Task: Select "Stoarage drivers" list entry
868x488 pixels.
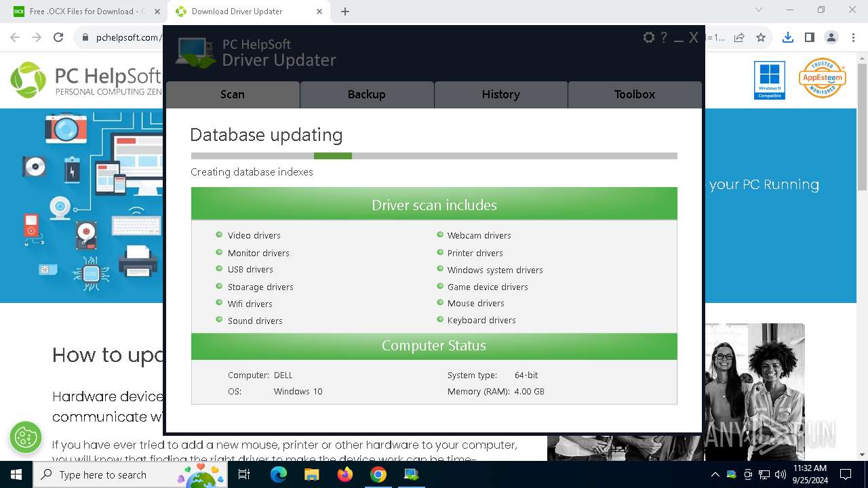Action: [260, 287]
